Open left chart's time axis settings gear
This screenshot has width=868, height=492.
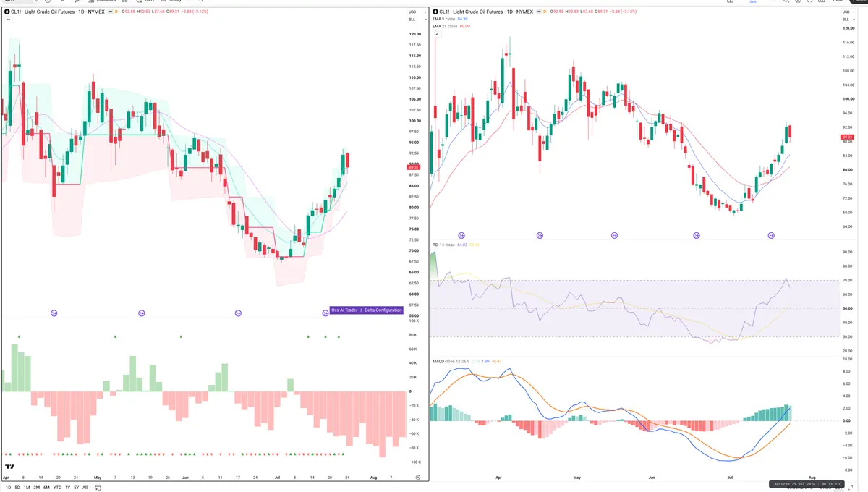pos(418,478)
